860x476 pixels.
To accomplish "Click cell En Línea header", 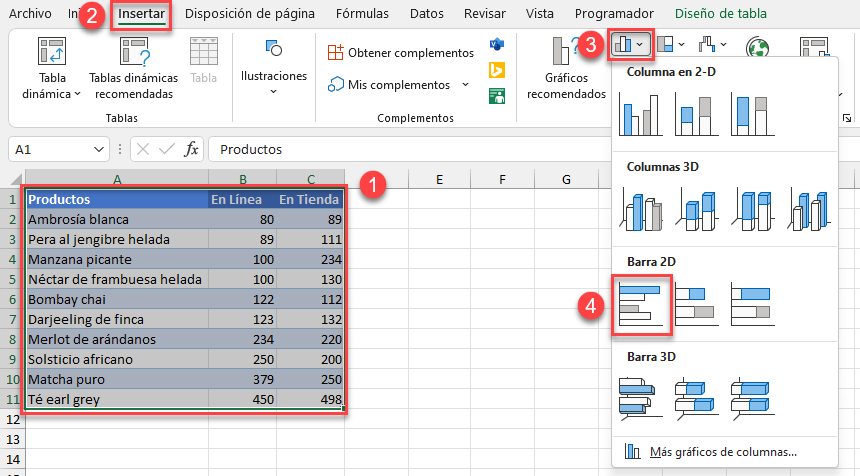I will click(242, 199).
